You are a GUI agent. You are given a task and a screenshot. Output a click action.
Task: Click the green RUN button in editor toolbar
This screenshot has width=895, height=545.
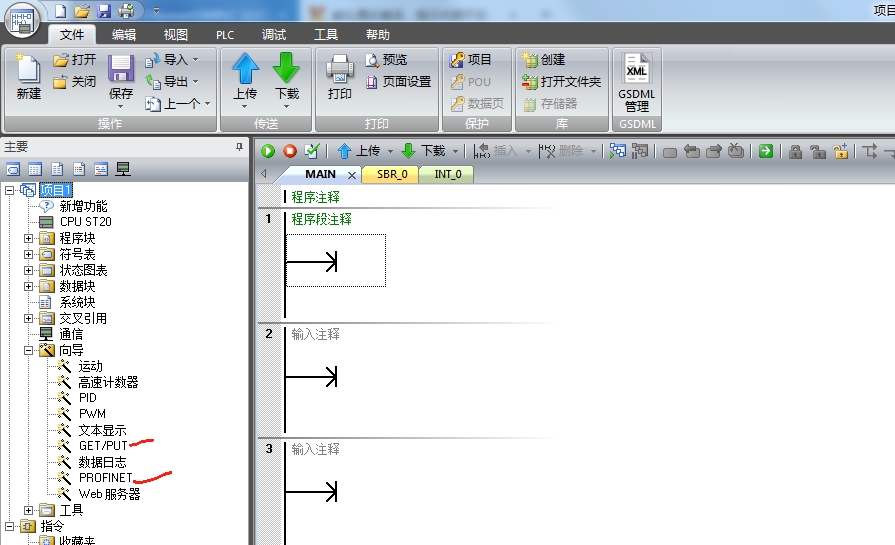point(268,151)
